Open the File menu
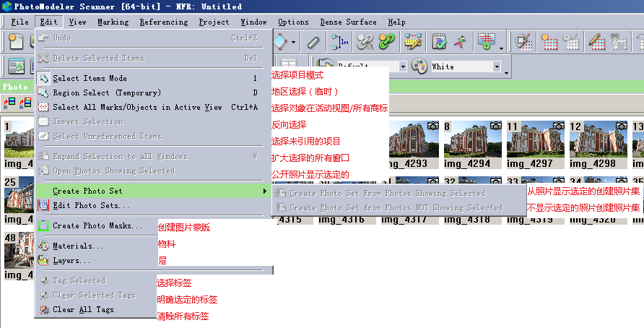 coord(19,22)
